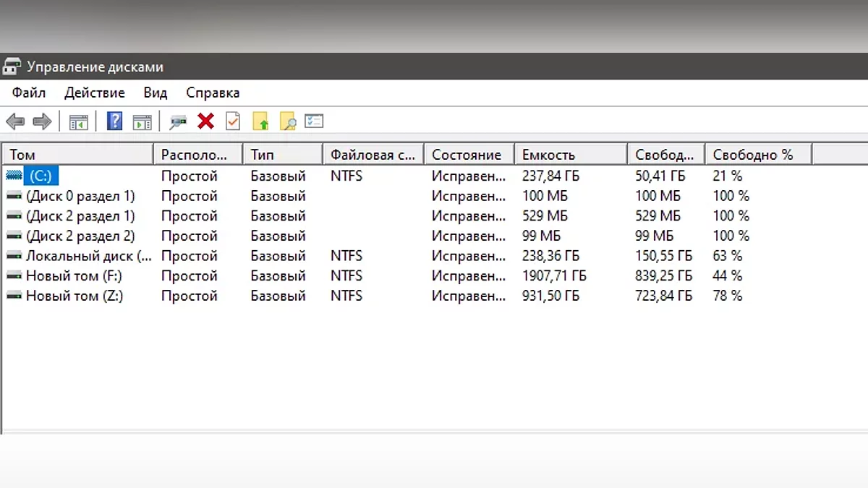Click the show/hide console tree icon
The height and width of the screenshot is (488, 868).
[78, 121]
